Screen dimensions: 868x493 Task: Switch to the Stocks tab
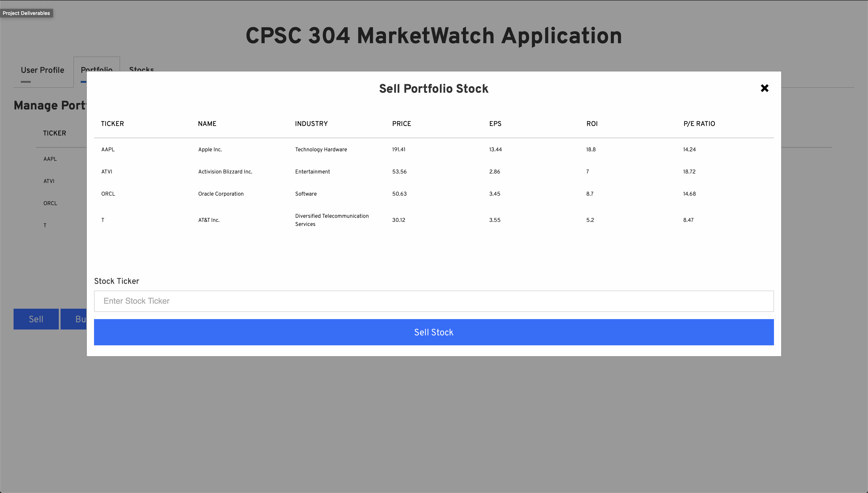142,68
